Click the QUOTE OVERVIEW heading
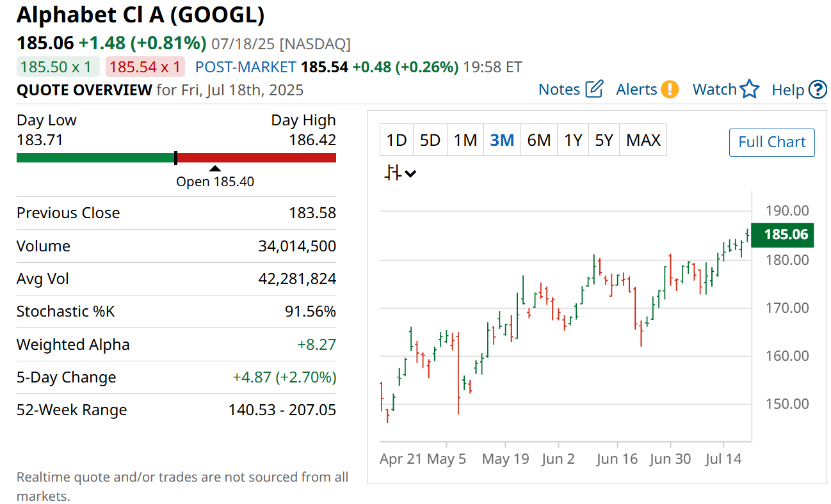Screen dimensions: 831x504 pos(85,90)
